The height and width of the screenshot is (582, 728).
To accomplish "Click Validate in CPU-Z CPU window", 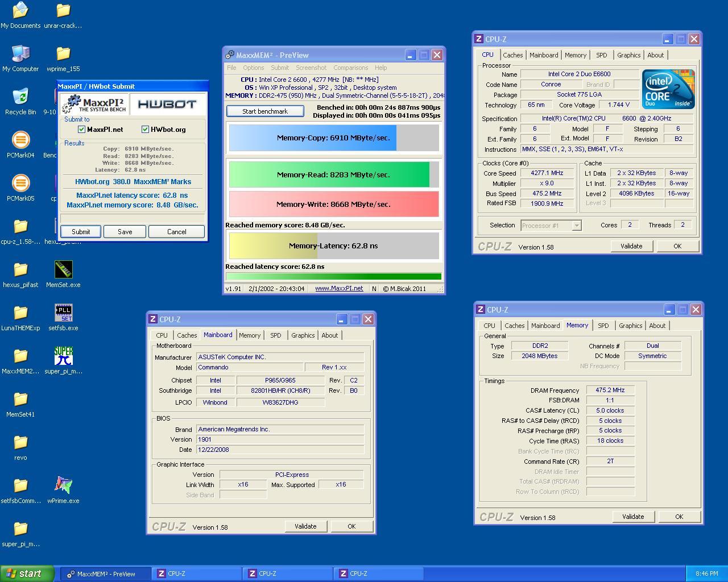I will (631, 246).
